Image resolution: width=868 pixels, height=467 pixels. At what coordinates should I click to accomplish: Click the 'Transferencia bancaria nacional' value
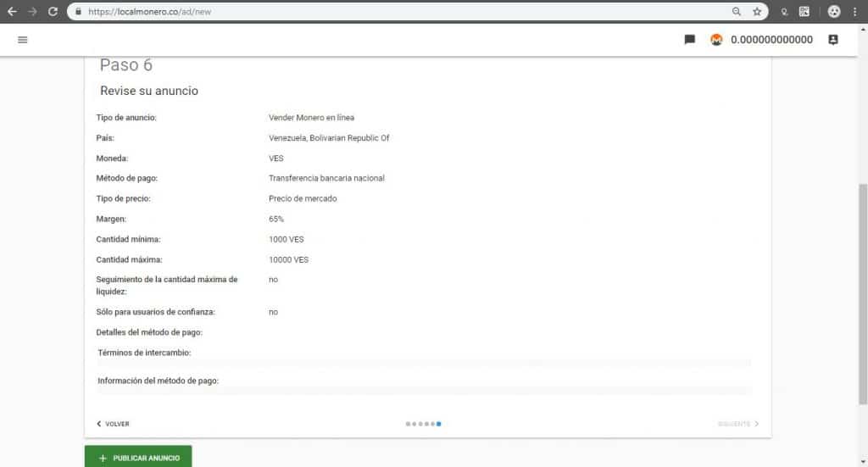click(x=326, y=178)
